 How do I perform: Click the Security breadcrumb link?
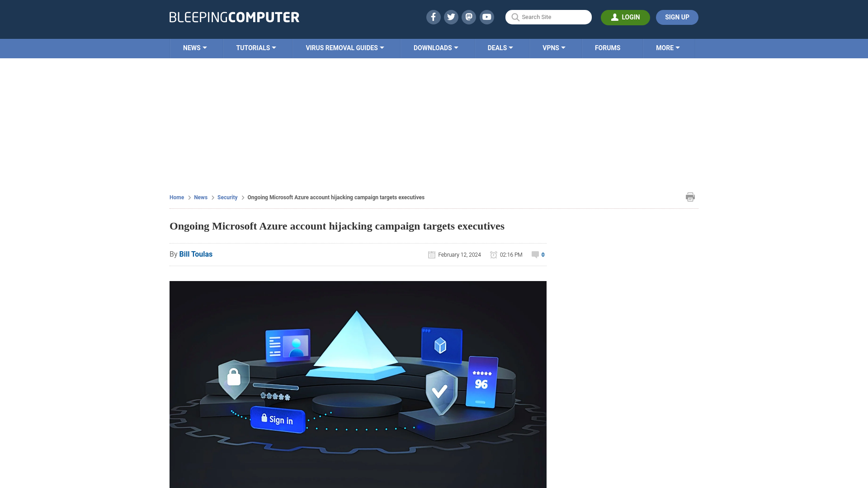point(227,197)
